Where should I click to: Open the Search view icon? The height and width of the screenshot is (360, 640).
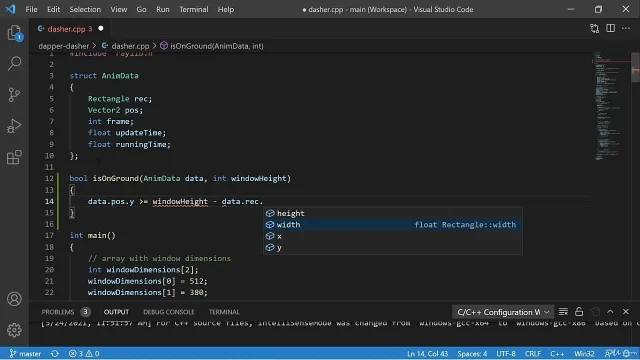click(14, 63)
